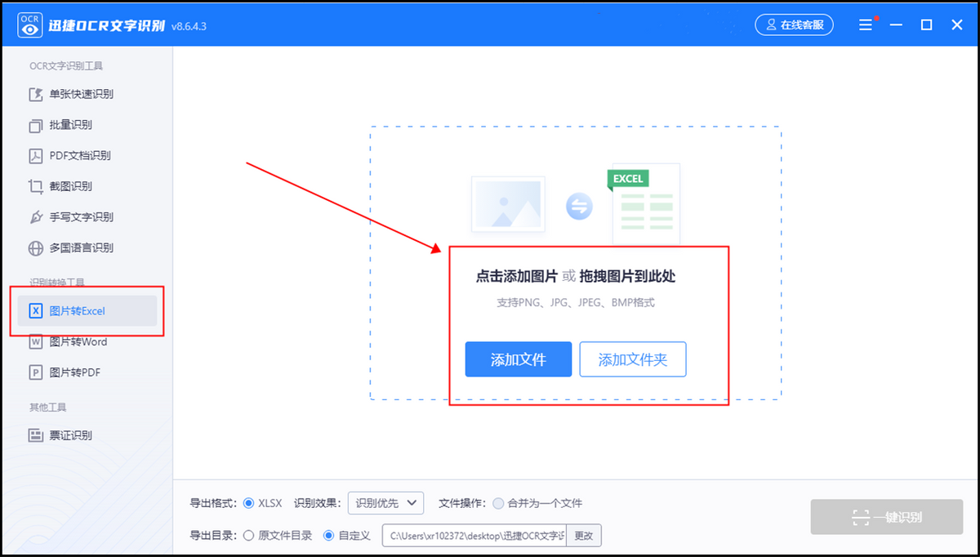
Task: Click 支持PNG、JPG、JPEG、BMP格式 text
Action: tap(576, 302)
